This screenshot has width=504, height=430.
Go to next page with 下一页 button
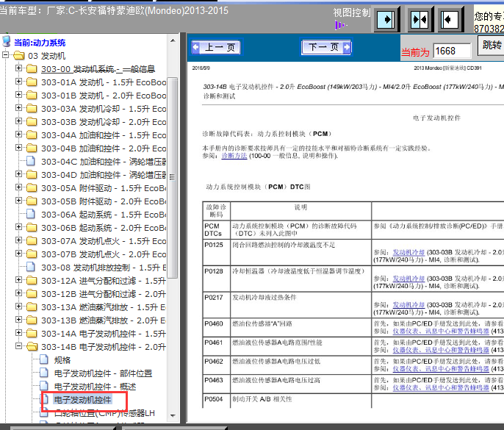(326, 47)
